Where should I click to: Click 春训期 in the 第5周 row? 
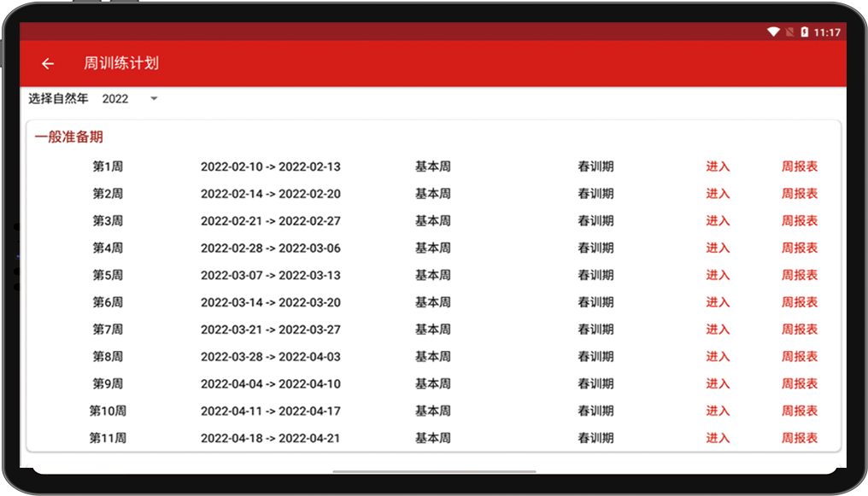(595, 275)
